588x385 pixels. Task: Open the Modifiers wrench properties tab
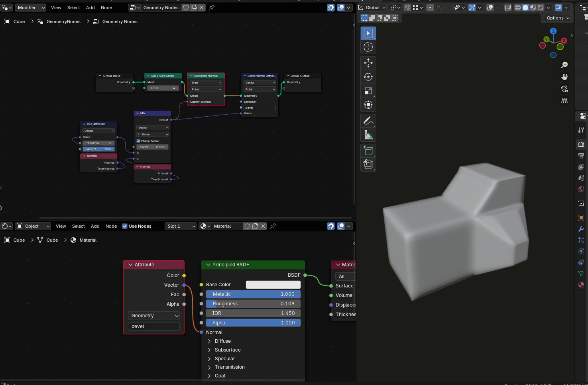click(x=581, y=229)
